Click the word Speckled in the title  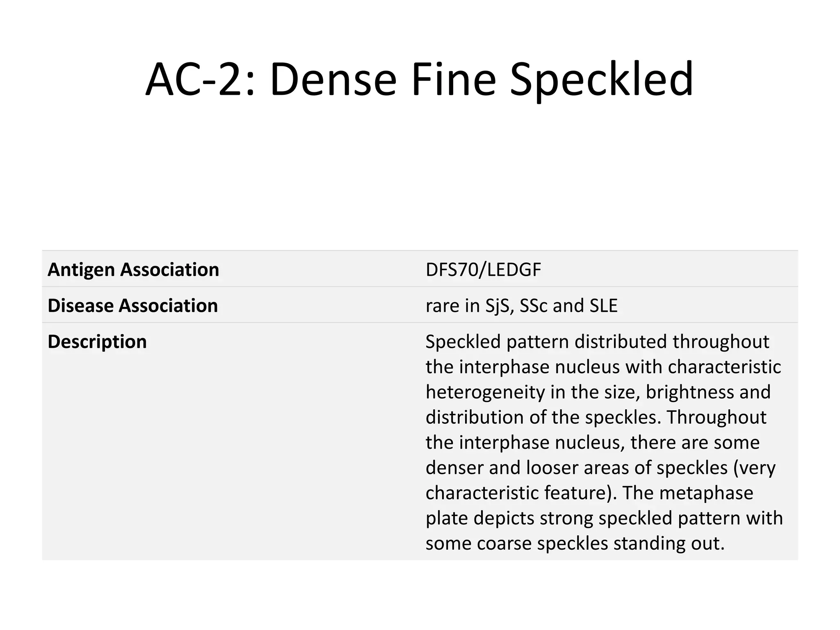(601, 79)
